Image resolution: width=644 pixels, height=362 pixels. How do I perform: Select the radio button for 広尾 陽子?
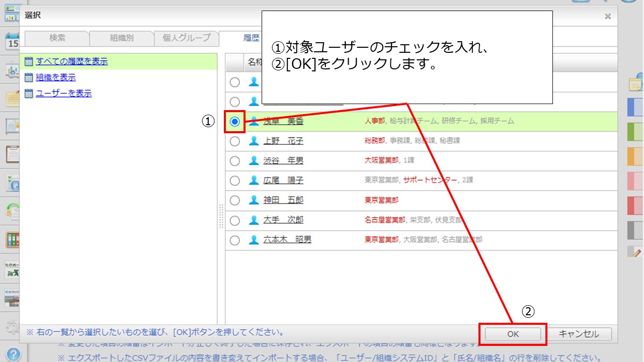234,180
